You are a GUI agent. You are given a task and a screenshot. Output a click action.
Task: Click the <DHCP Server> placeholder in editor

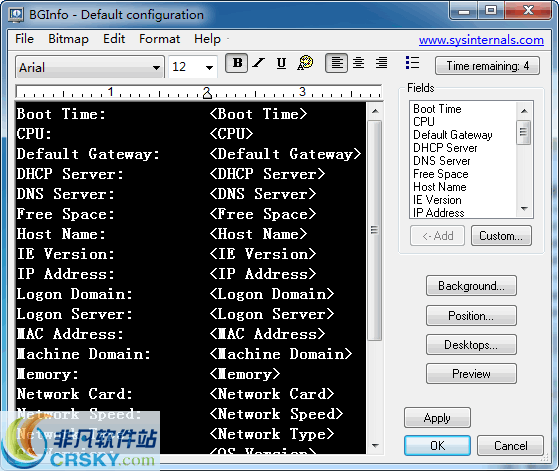click(x=267, y=174)
